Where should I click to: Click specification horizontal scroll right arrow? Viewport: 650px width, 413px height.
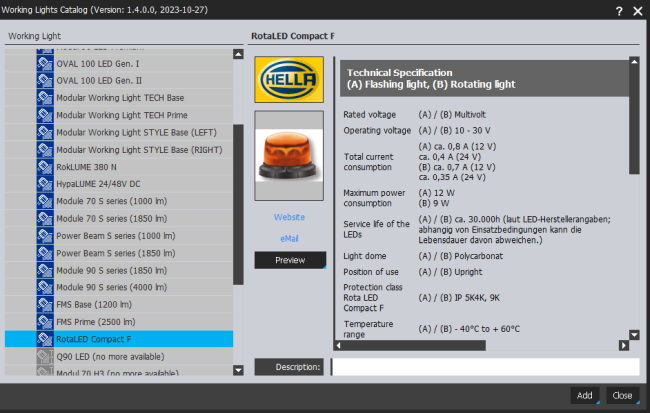[x=624, y=345]
